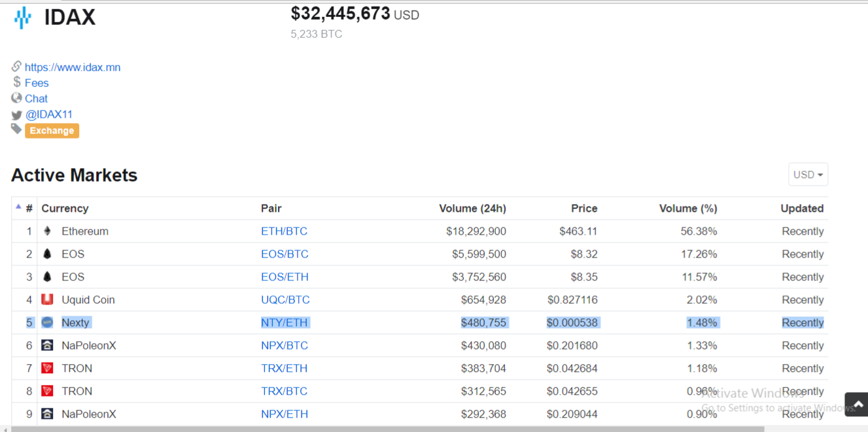Click the orange Exchange tag
Image resolution: width=868 pixels, height=432 pixels.
click(52, 131)
